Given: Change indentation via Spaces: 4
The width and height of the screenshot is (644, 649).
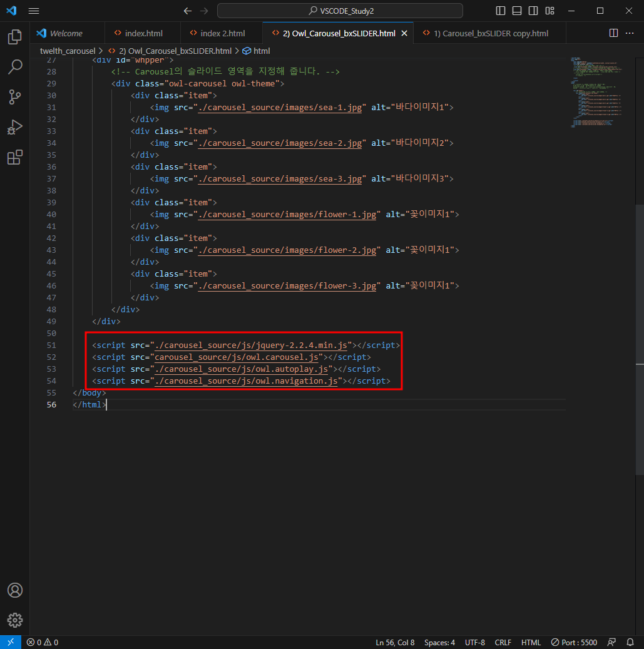Looking at the screenshot, I should (x=439, y=642).
